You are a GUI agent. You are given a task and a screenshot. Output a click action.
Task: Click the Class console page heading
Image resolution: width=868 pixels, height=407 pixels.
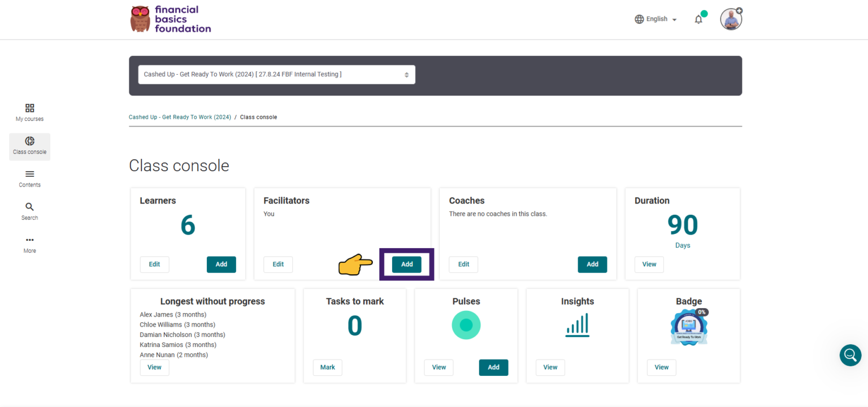point(179,166)
